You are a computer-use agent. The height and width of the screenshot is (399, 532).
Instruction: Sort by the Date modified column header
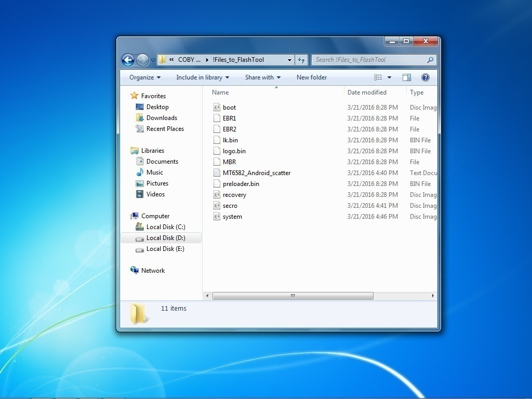click(367, 92)
